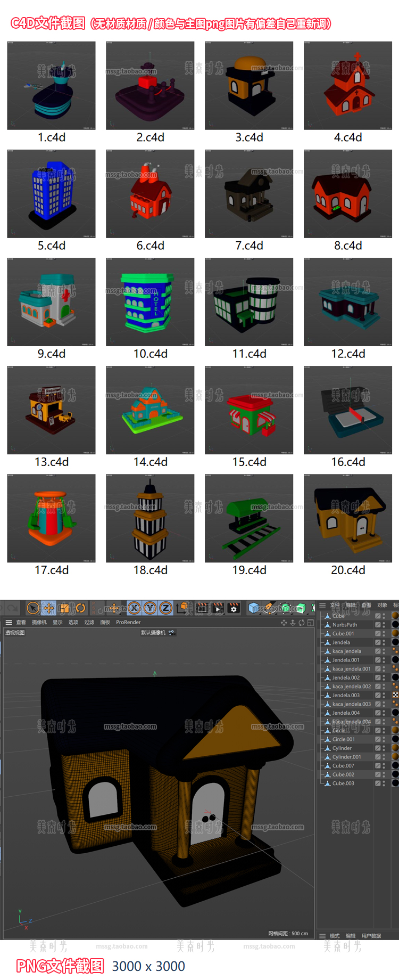Click the Jendela object's polygon icon
This screenshot has width=399, height=980.
327,642
